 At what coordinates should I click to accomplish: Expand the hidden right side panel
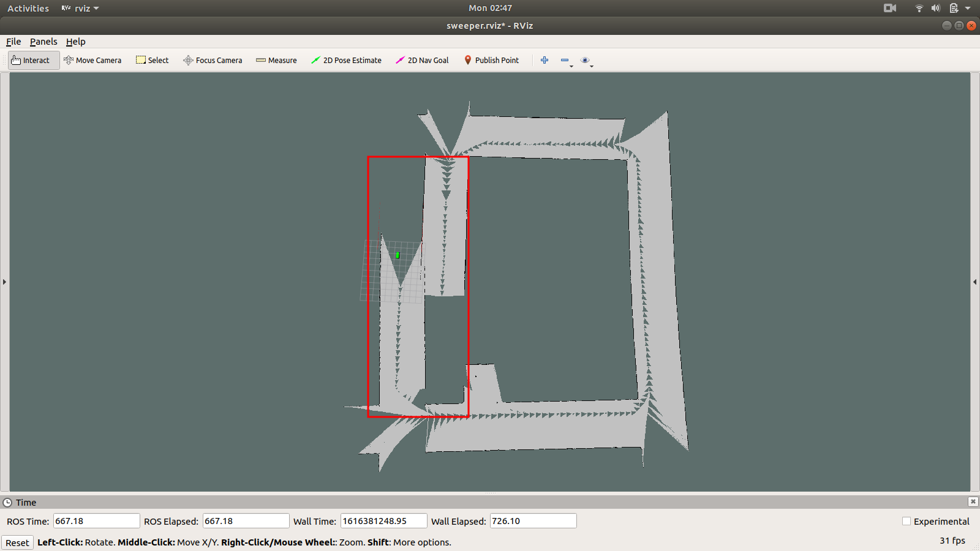pyautogui.click(x=975, y=282)
